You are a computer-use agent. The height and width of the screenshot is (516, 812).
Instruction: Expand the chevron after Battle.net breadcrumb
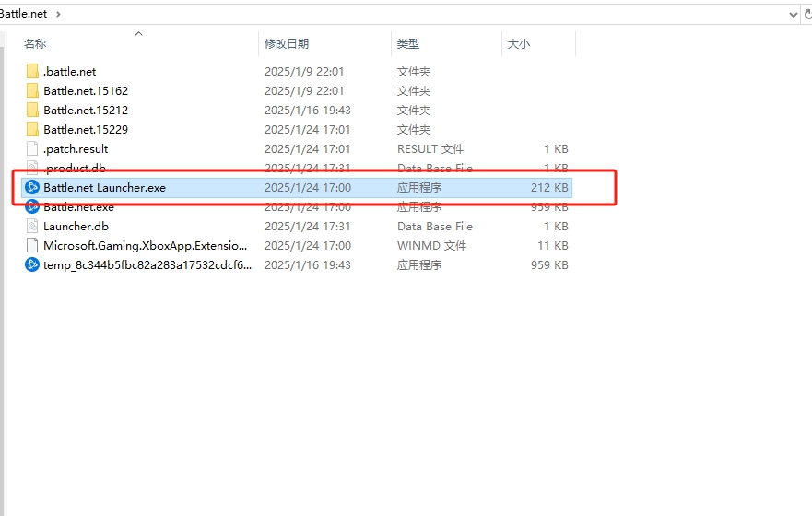coord(58,14)
